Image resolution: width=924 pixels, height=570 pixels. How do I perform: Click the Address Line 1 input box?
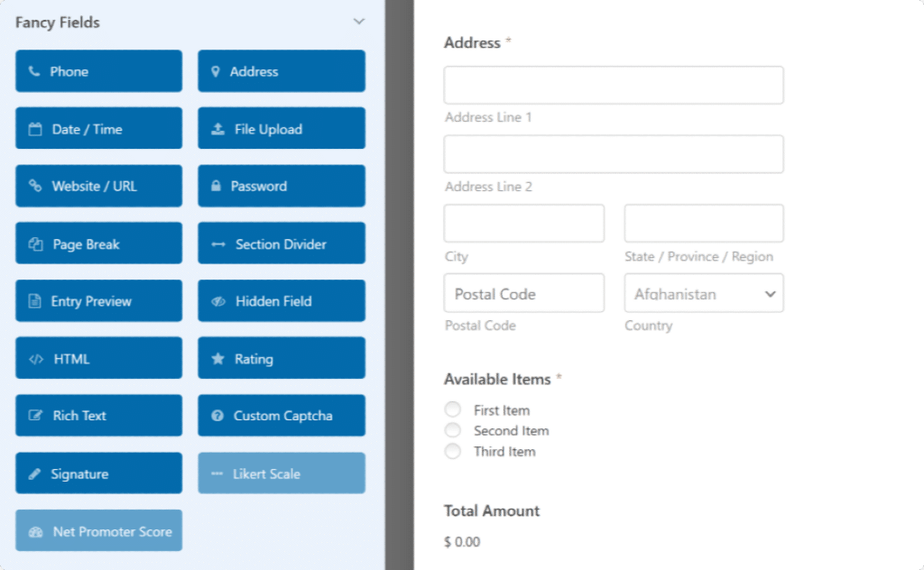click(614, 86)
